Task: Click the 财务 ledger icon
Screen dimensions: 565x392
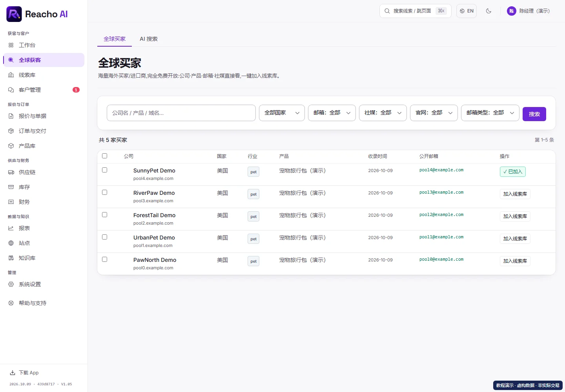Action: [x=11, y=202]
